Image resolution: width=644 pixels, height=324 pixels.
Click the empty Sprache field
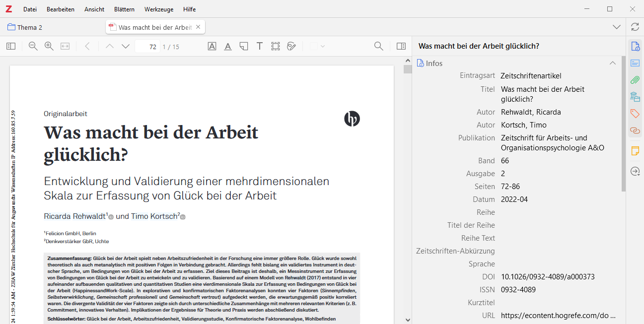(559, 264)
